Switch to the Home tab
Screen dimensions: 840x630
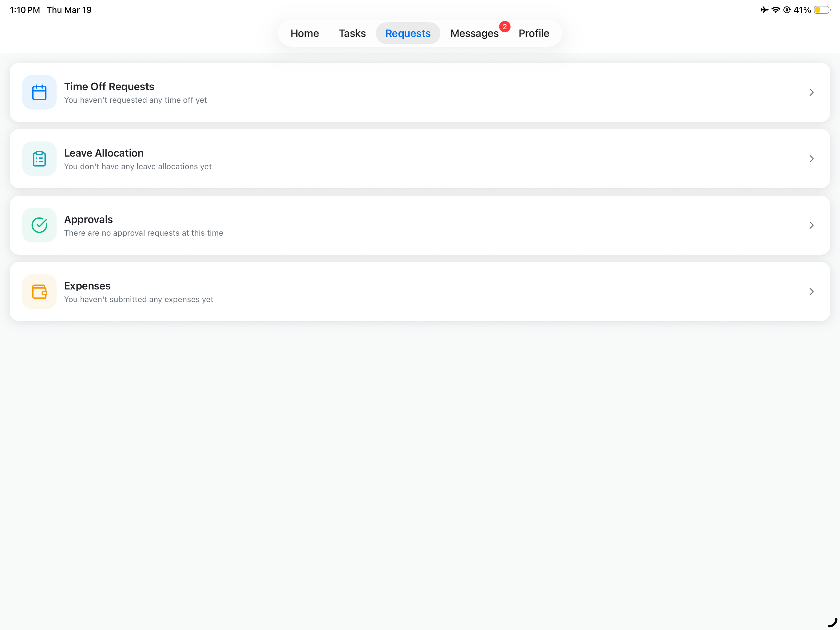tap(305, 34)
